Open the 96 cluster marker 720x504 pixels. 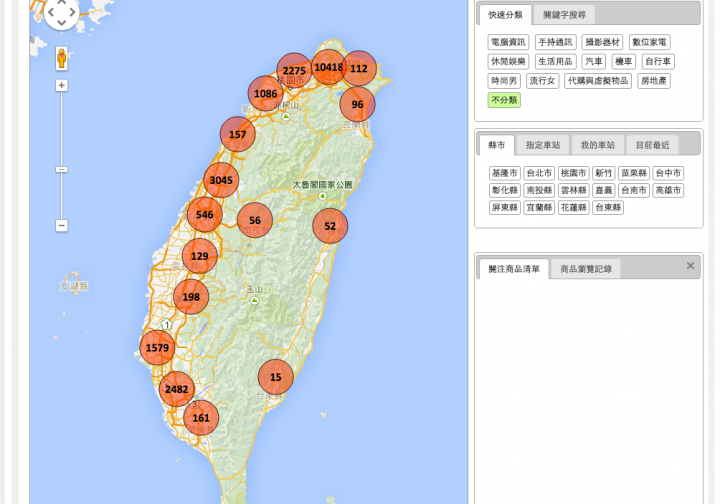[357, 104]
